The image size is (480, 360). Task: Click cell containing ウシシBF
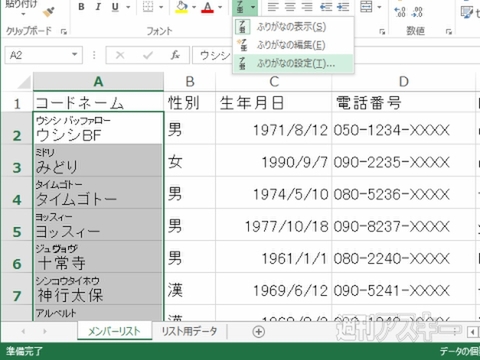coord(98,128)
